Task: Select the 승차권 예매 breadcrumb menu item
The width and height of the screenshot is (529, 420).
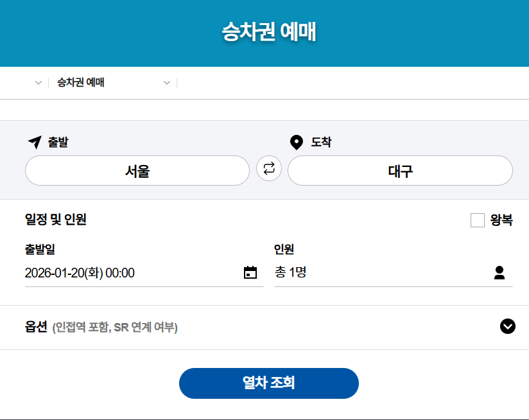Action: click(81, 83)
